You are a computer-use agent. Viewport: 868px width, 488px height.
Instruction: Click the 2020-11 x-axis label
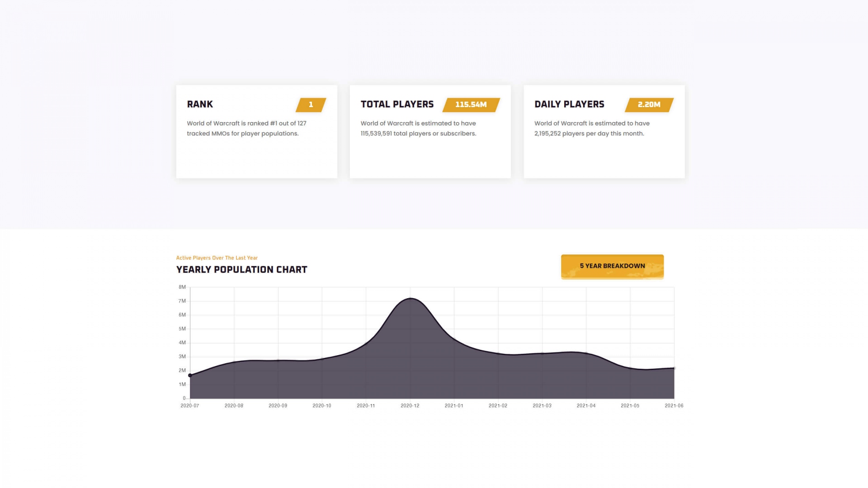tap(366, 406)
